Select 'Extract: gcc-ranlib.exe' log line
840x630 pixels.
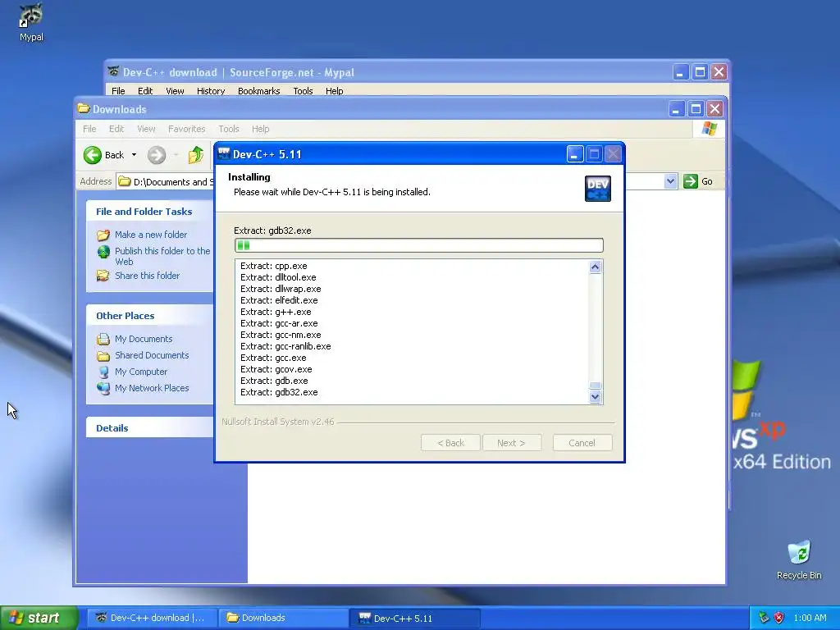[285, 347]
